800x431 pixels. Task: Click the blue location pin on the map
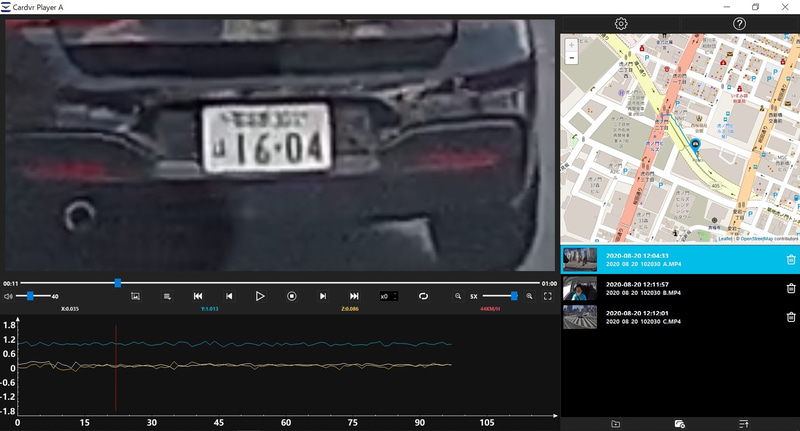695,144
